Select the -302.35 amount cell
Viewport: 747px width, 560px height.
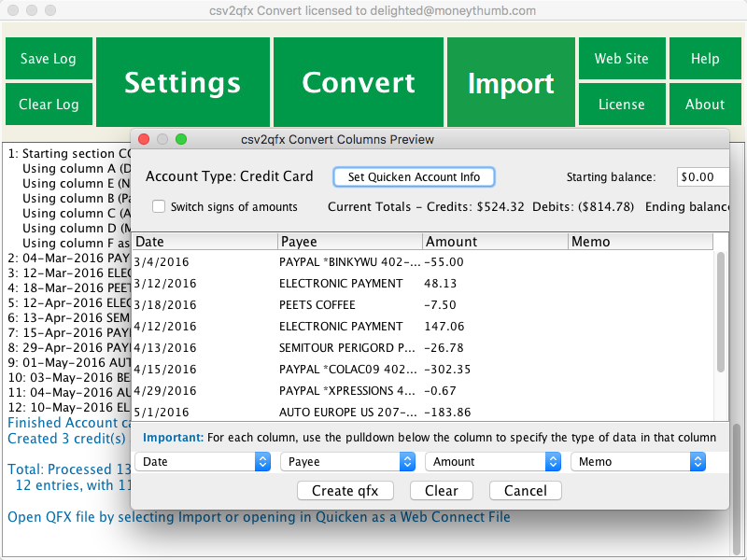coord(496,369)
